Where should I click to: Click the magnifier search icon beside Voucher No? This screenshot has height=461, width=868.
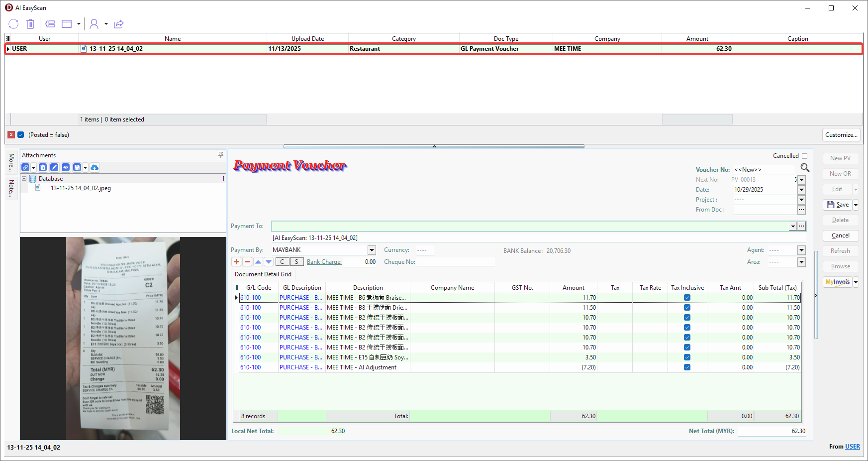[805, 168]
